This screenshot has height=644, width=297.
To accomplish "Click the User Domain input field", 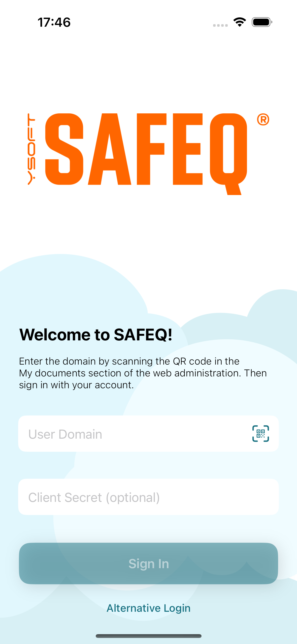I will click(x=148, y=434).
